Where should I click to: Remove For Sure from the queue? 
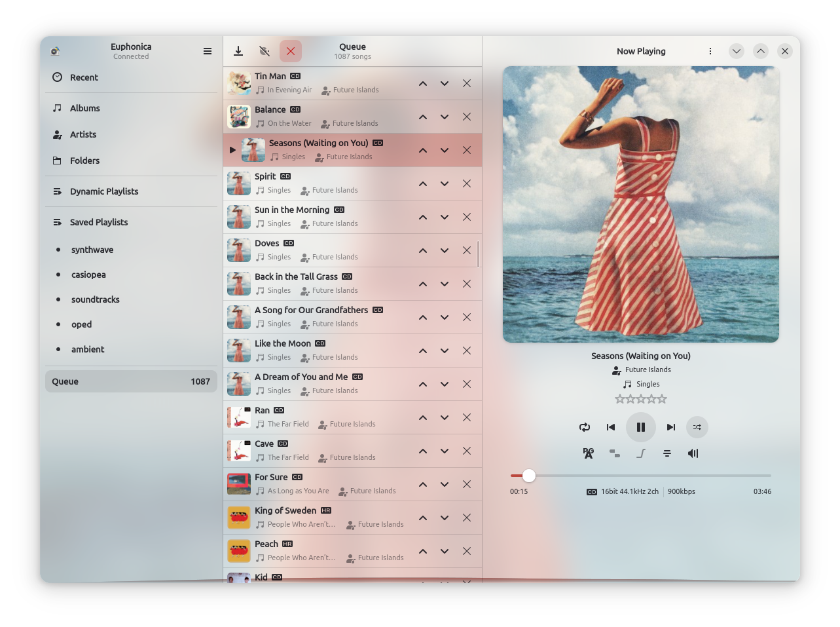pyautogui.click(x=467, y=484)
